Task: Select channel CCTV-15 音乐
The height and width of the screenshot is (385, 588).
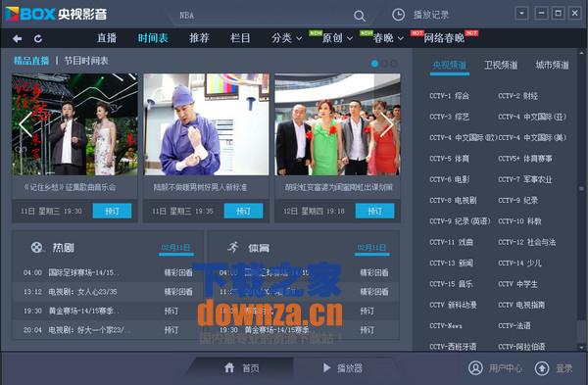Action: pyautogui.click(x=451, y=284)
